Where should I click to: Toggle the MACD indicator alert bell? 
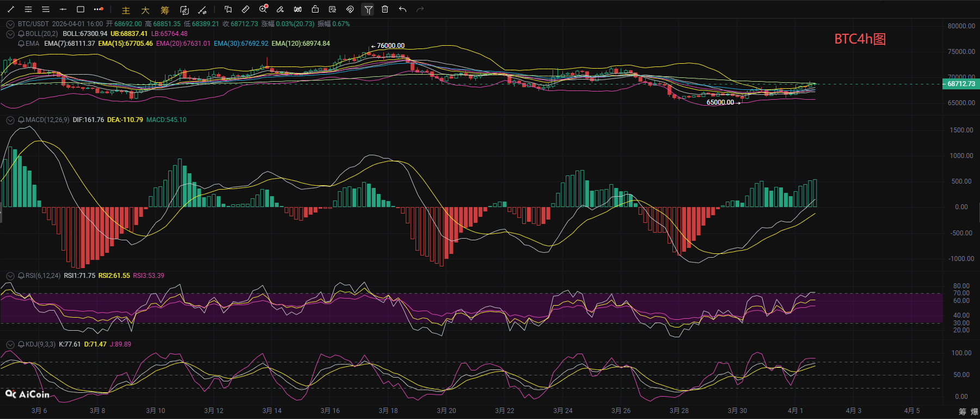click(x=21, y=120)
